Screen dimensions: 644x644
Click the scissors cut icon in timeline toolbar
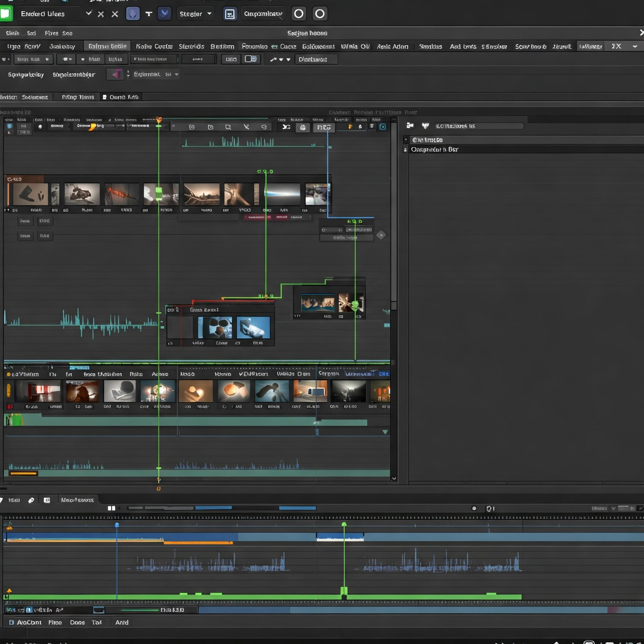pos(286,127)
